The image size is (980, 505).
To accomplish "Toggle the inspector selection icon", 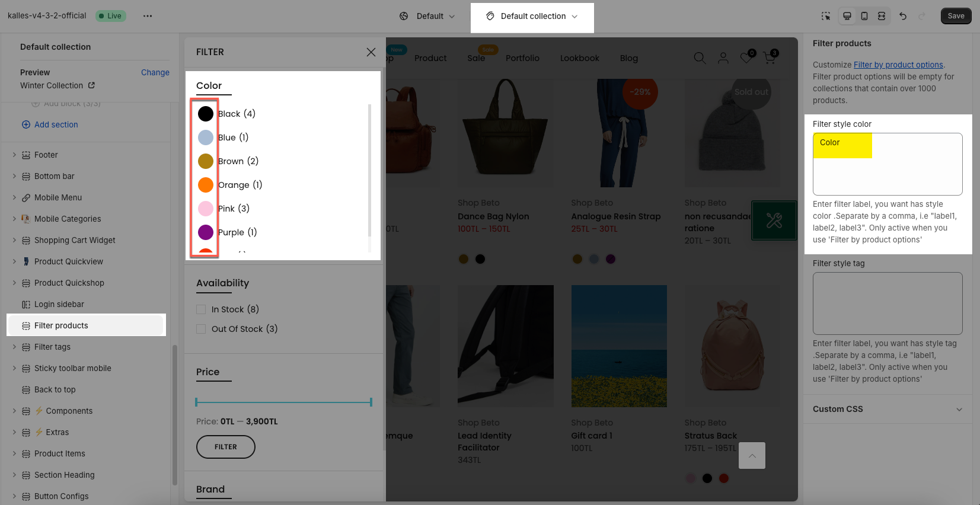I will 826,16.
